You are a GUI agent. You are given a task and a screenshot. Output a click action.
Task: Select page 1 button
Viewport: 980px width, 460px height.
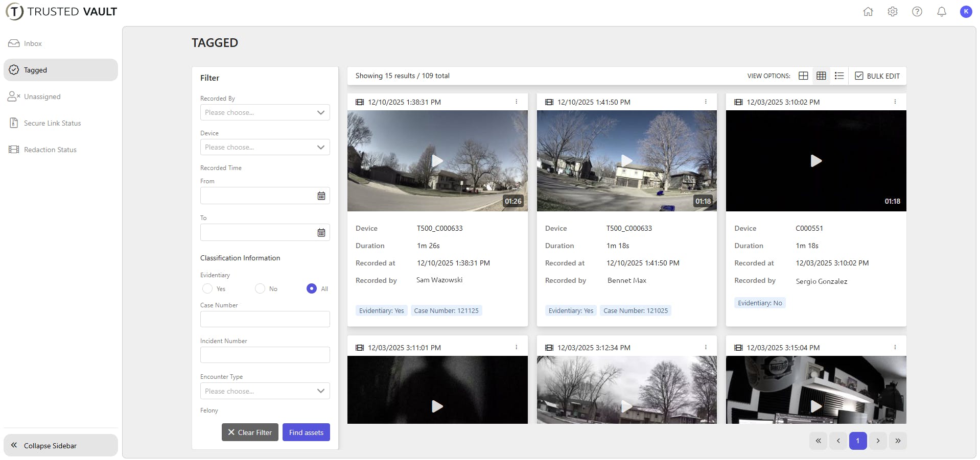[x=858, y=441]
